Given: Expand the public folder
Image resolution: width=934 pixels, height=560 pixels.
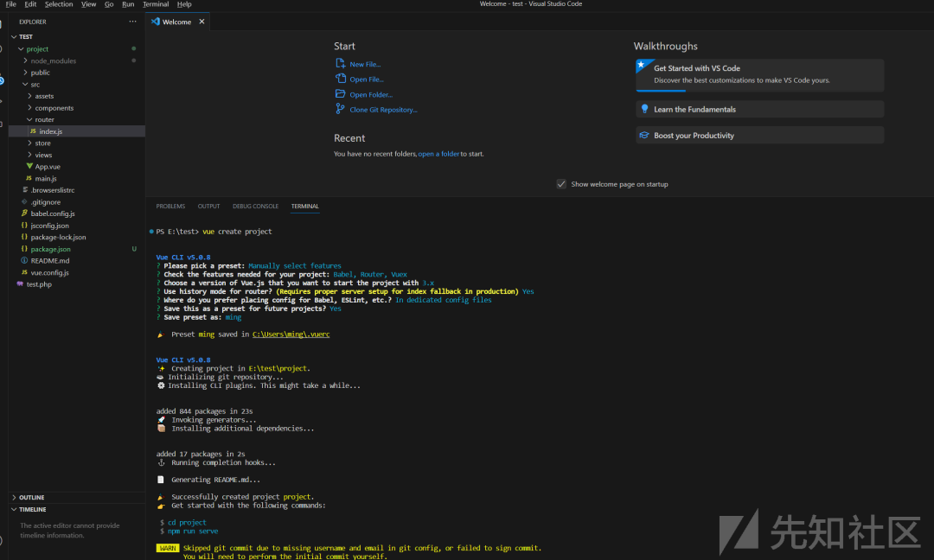Looking at the screenshot, I should click(25, 72).
